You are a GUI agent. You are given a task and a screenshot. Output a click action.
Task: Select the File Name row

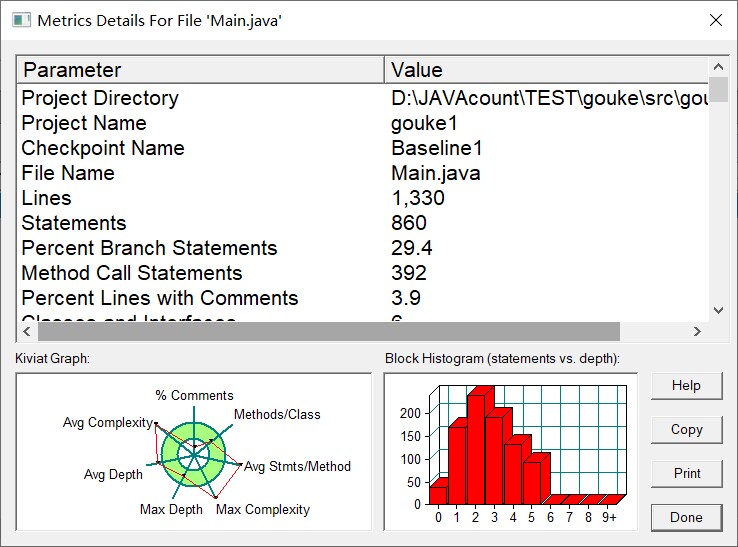tap(362, 173)
